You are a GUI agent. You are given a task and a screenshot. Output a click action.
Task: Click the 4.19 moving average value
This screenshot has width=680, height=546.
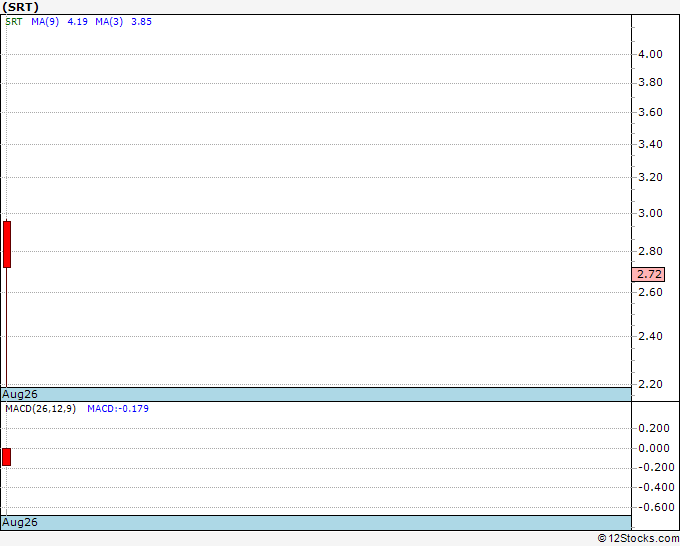78,22
